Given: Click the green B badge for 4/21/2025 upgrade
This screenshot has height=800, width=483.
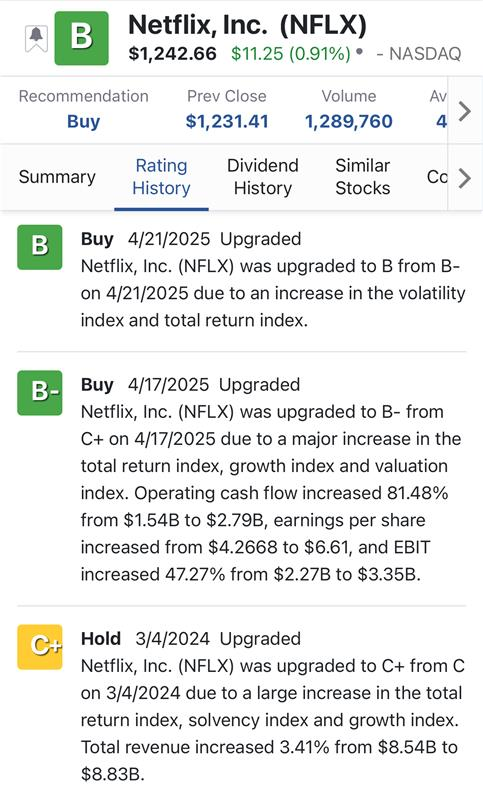Looking at the screenshot, I should click(x=40, y=247).
